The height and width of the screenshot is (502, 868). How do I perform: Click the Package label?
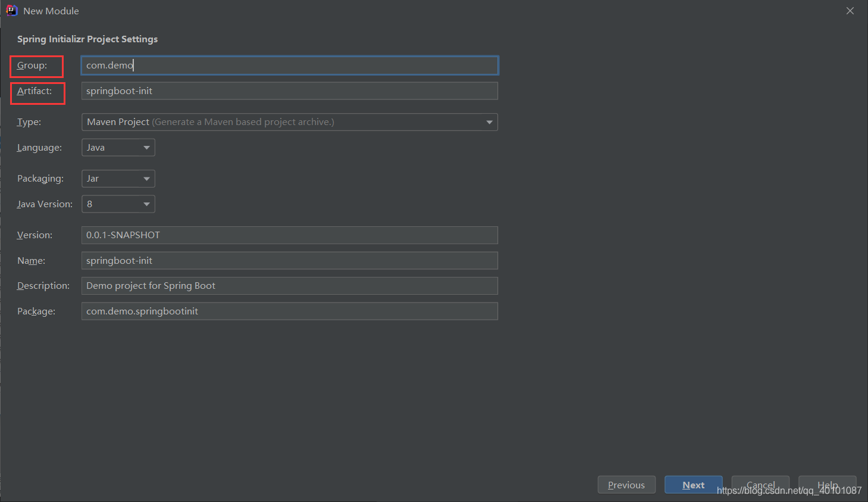(36, 311)
